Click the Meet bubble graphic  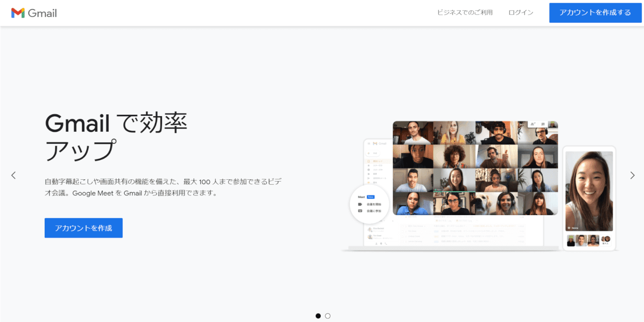(x=369, y=205)
